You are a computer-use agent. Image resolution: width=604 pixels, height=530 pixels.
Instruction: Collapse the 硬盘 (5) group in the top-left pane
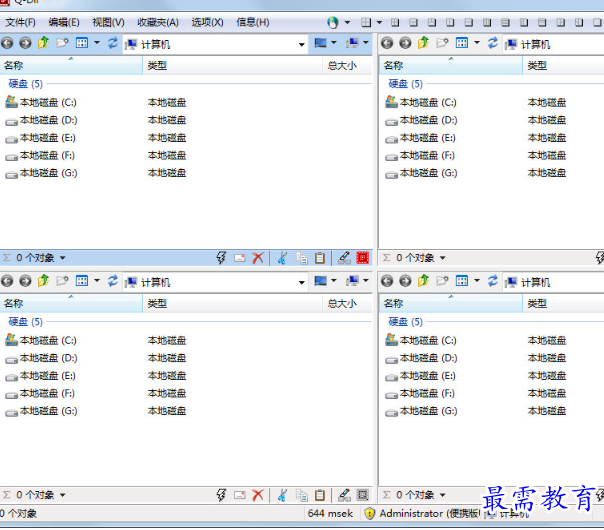point(25,84)
